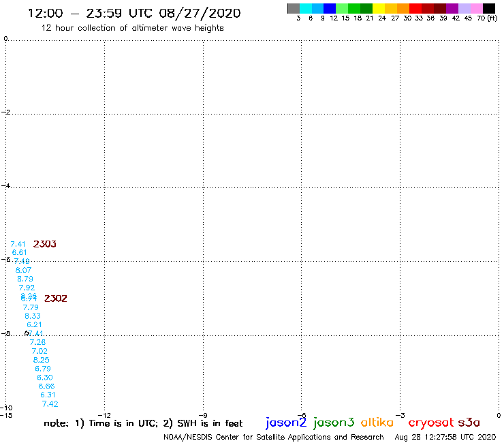The width and height of the screenshot is (504, 443).
Task: Select the -9 longitude axis label
Action: (203, 415)
